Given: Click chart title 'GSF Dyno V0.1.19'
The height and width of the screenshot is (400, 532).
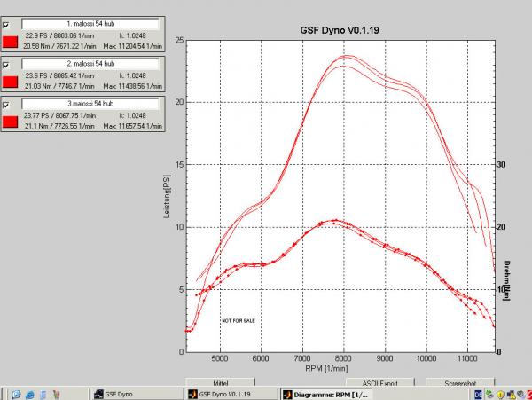Looking at the screenshot, I should [340, 30].
